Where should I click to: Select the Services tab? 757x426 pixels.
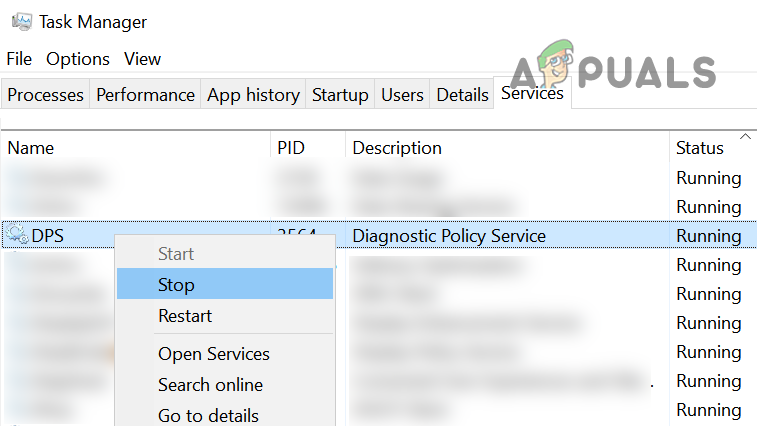(532, 93)
